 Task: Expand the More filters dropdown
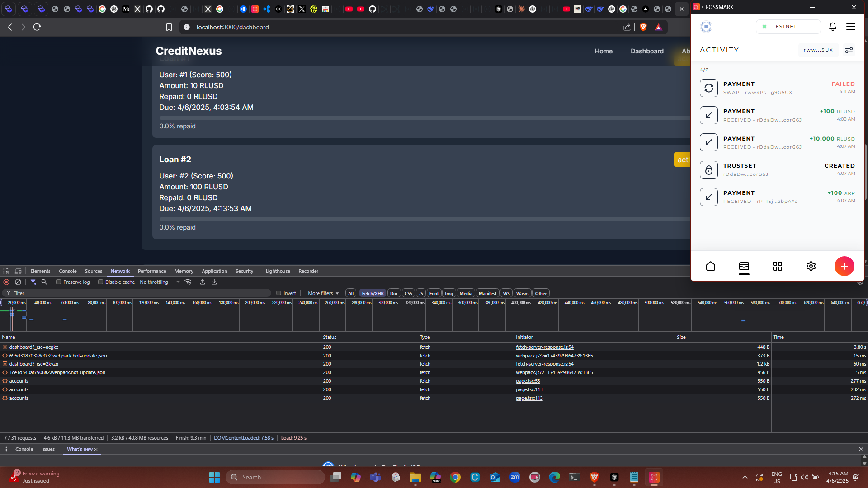tap(323, 293)
